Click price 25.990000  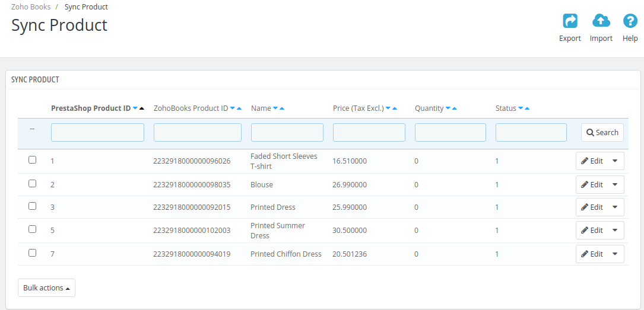click(350, 207)
